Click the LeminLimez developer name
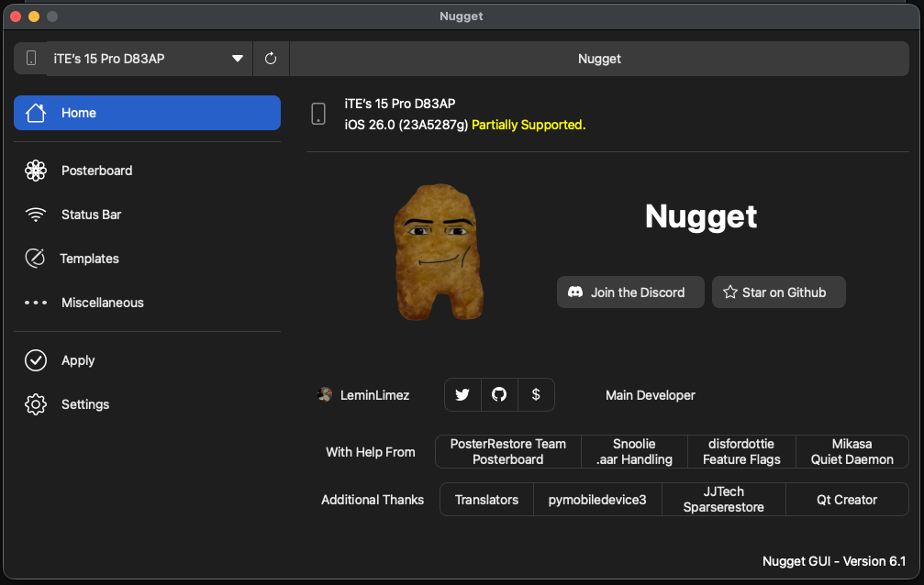Viewport: 924px width, 585px height. pyautogui.click(x=374, y=395)
